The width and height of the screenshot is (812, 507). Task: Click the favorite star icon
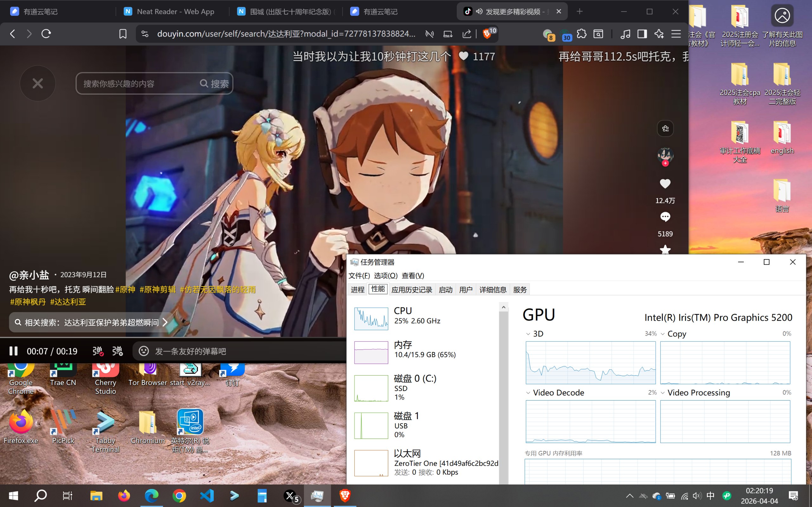coord(665,250)
